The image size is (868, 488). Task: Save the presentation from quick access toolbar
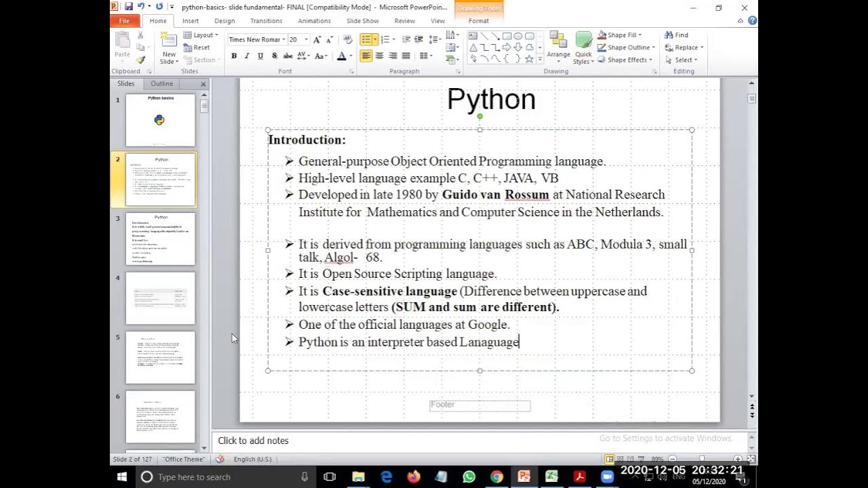point(128,7)
